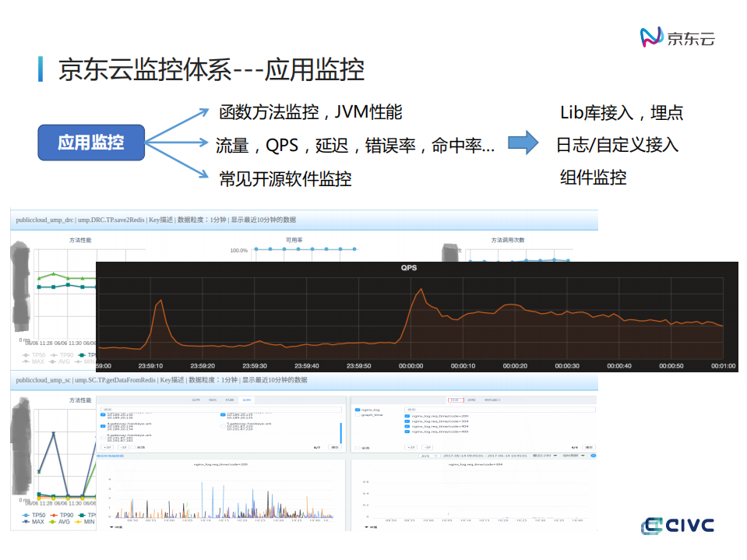
Task: Enable the 全选 select-all checkbox
Action: [132, 446]
